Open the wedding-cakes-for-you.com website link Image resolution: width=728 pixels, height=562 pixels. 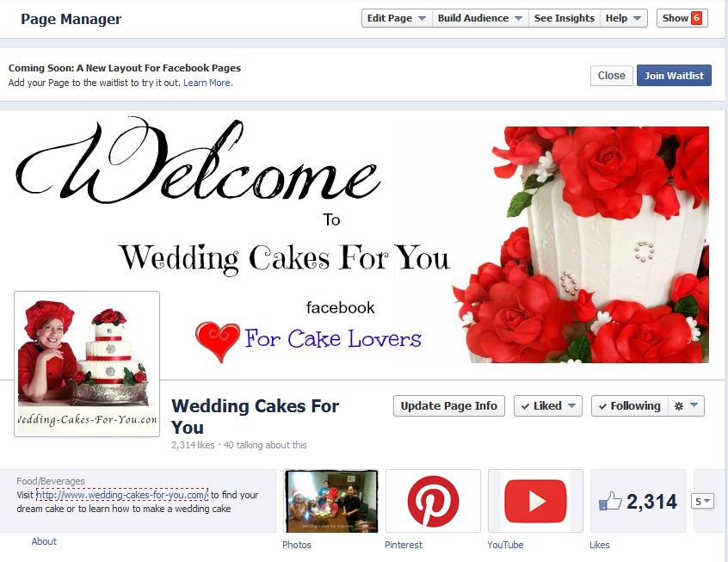coord(122,495)
